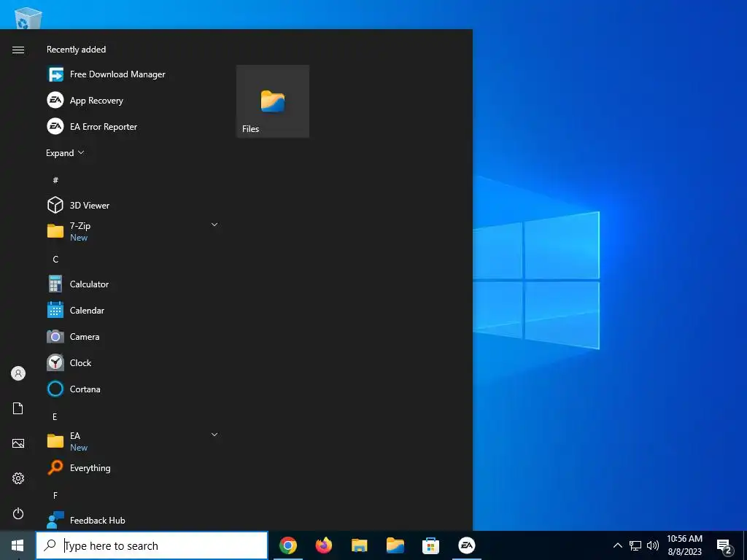Click the Recently added heading

click(x=76, y=50)
